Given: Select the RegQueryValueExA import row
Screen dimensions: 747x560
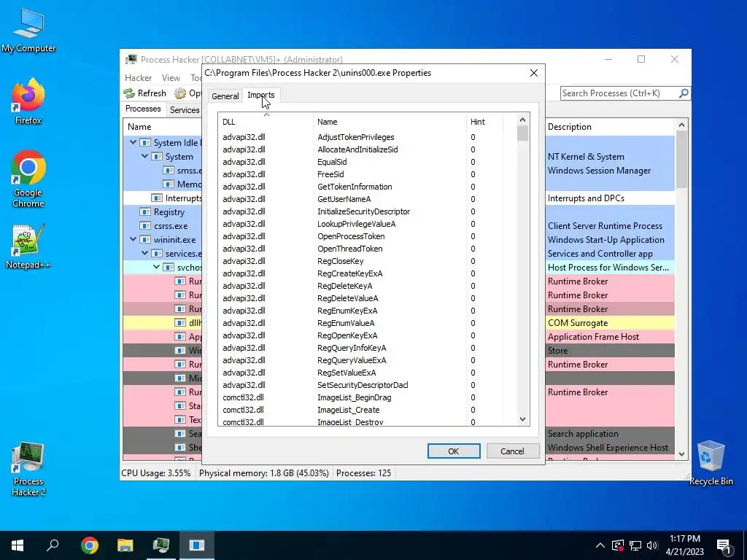Looking at the screenshot, I should point(368,360).
